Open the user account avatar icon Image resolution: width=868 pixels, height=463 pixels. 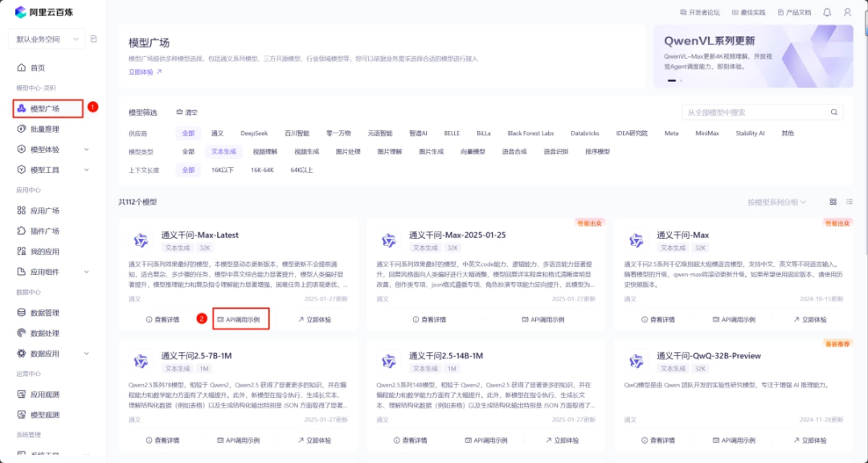point(848,12)
